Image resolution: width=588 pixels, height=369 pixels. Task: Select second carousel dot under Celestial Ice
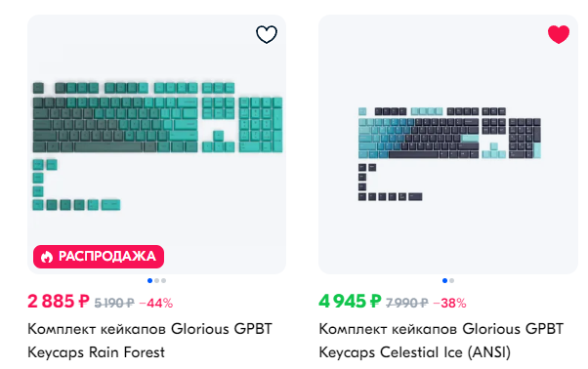pos(452,280)
